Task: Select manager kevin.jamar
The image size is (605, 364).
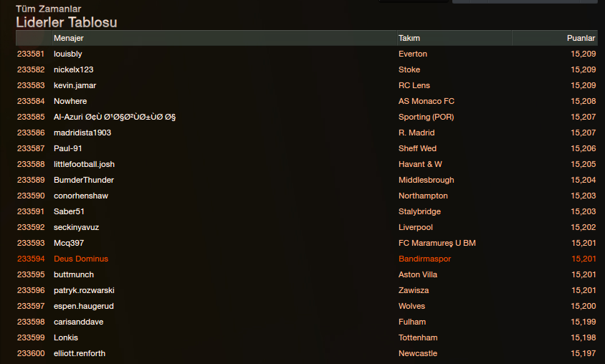Action: point(75,85)
